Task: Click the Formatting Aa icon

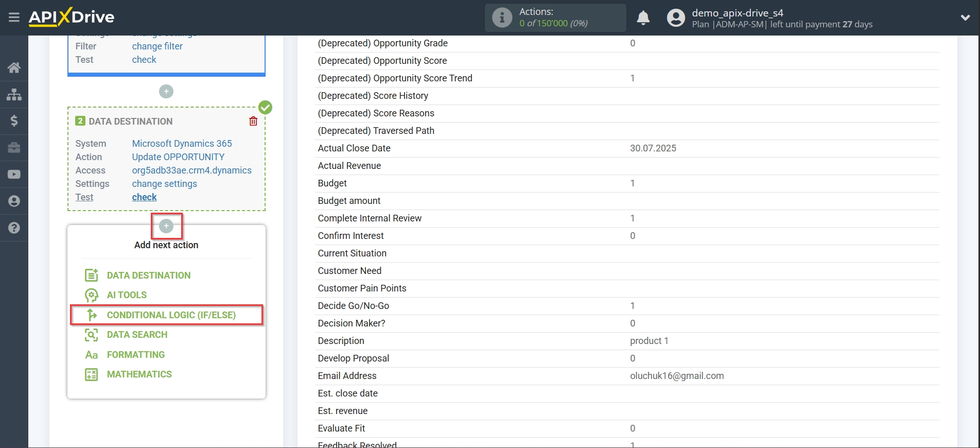Action: pyautogui.click(x=92, y=355)
